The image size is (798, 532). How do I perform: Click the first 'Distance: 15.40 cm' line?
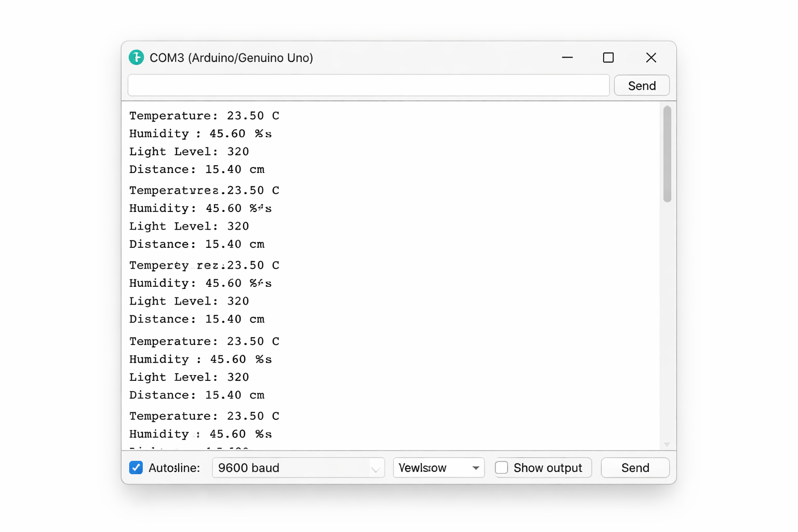click(197, 169)
